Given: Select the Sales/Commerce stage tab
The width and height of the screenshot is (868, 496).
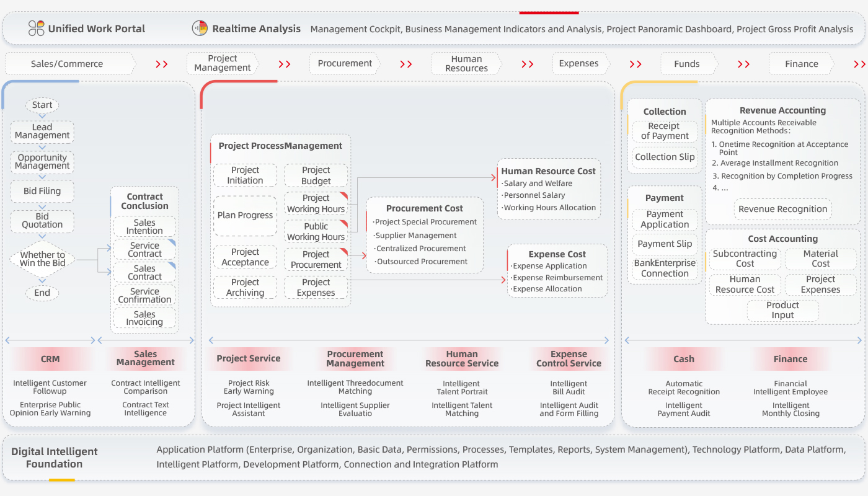Looking at the screenshot, I should pyautogui.click(x=68, y=64).
